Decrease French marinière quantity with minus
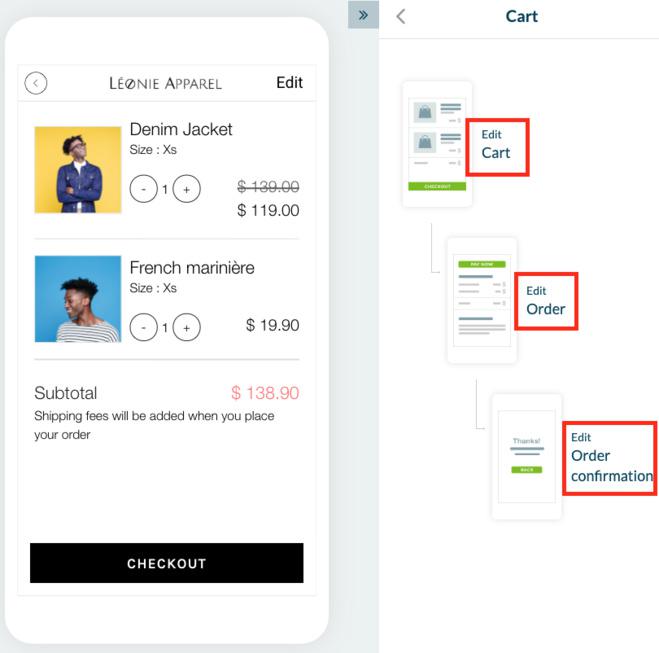 pyautogui.click(x=143, y=326)
